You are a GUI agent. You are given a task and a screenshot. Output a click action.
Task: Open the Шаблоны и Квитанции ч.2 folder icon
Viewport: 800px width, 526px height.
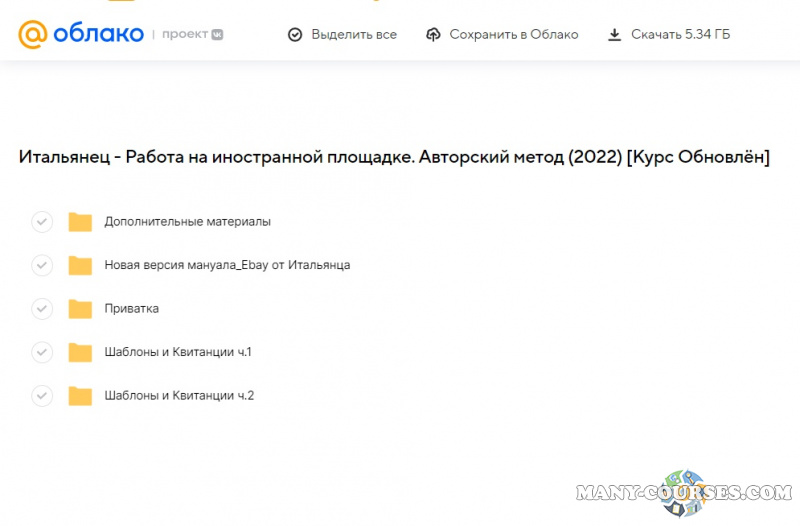[80, 396]
